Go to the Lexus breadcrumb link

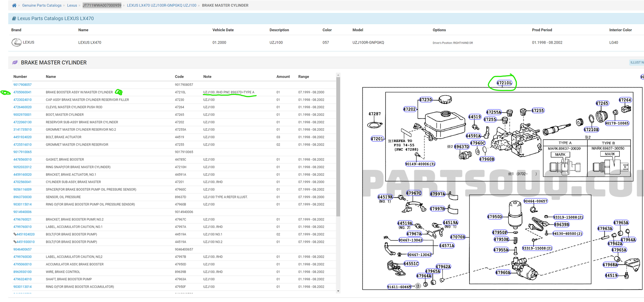click(x=72, y=5)
